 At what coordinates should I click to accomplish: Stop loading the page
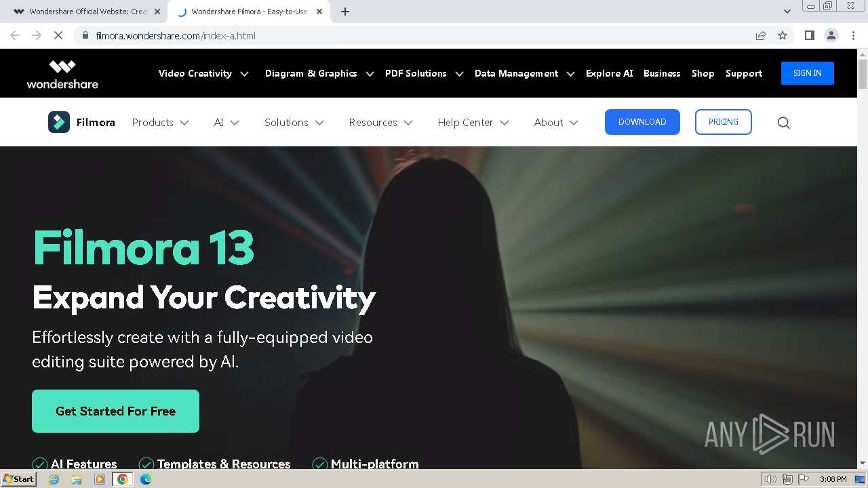58,35
